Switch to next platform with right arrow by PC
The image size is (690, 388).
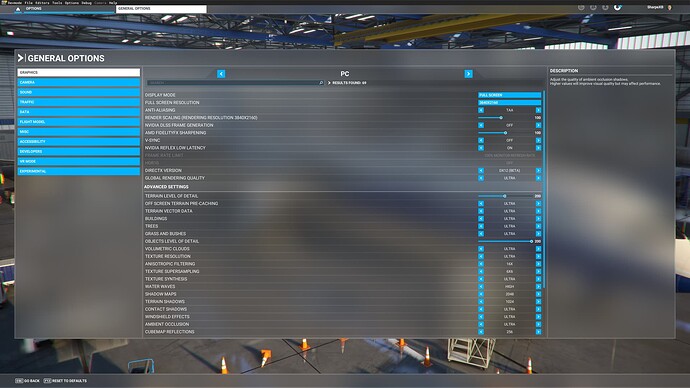click(x=468, y=74)
